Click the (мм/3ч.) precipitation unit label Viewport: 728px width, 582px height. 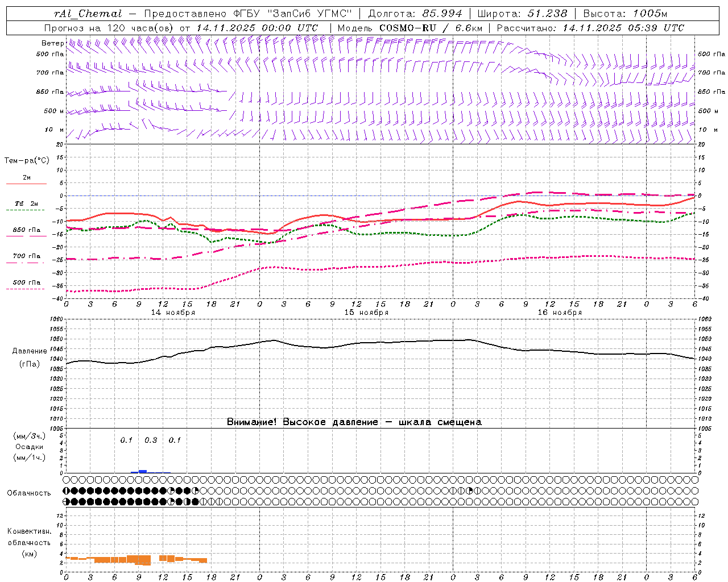29,436
